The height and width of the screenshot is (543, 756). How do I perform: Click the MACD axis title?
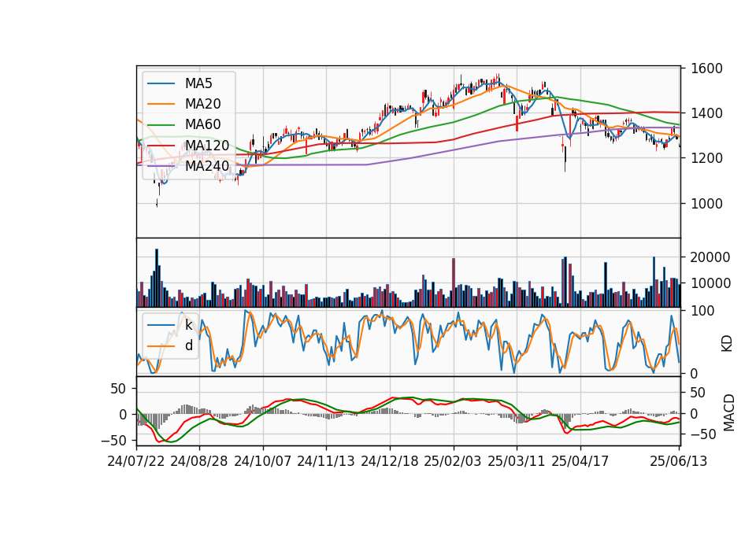pyautogui.click(x=729, y=413)
